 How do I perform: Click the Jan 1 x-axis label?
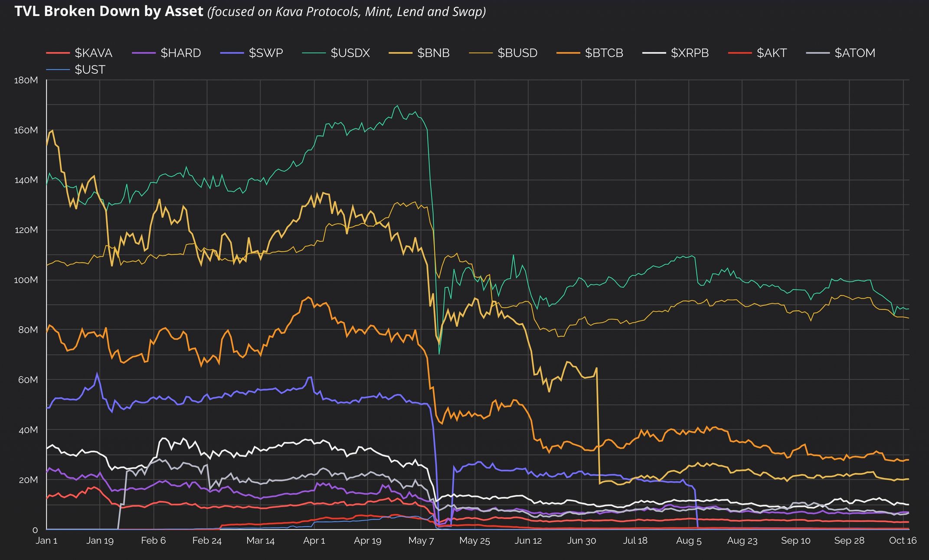[46, 540]
